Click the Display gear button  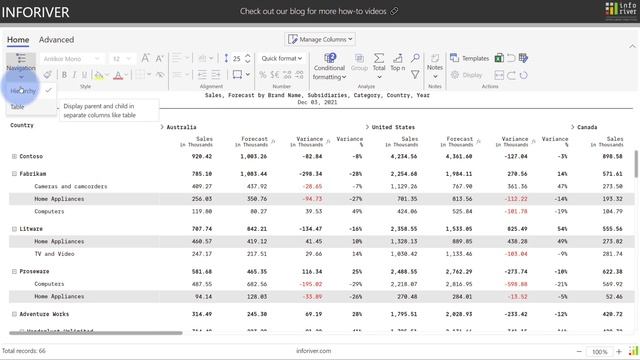(467, 75)
